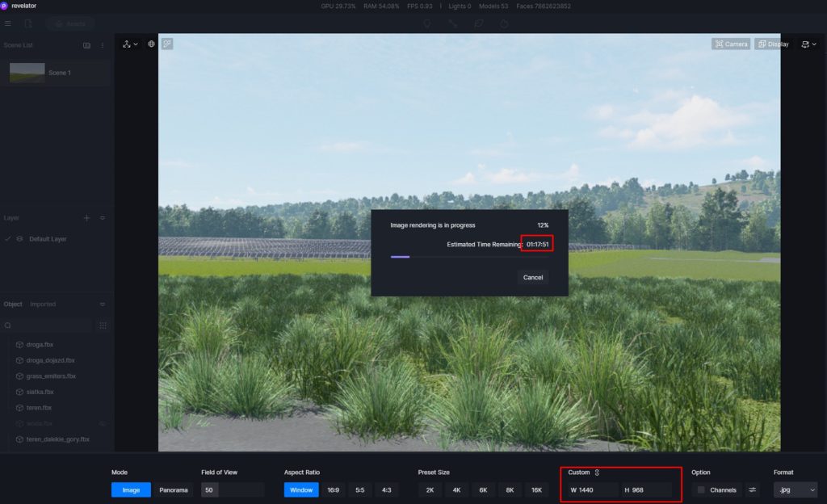827x504 pixels.
Task: Toggle Default Layer visibility eye icon
Action: click(x=19, y=239)
